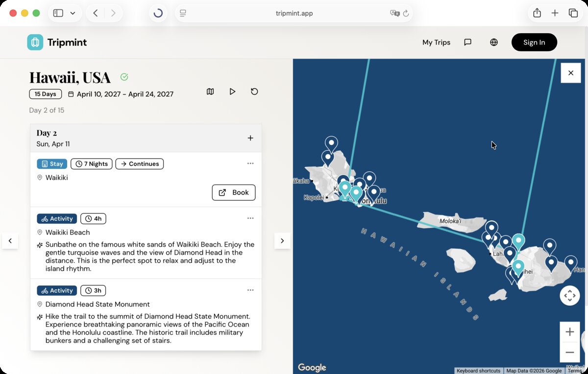Open the map view icon next to Hawaii title
The width and height of the screenshot is (588, 374).
click(210, 92)
